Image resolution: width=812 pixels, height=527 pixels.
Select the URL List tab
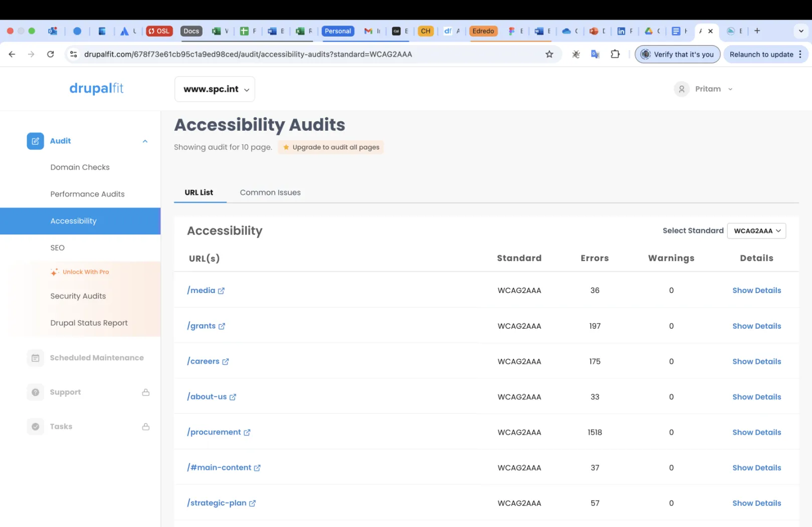199,192
